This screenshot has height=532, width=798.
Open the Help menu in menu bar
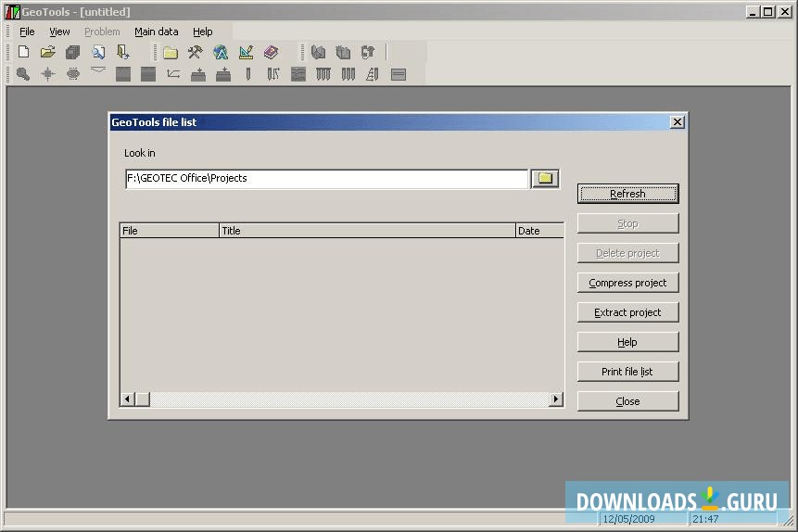203,32
